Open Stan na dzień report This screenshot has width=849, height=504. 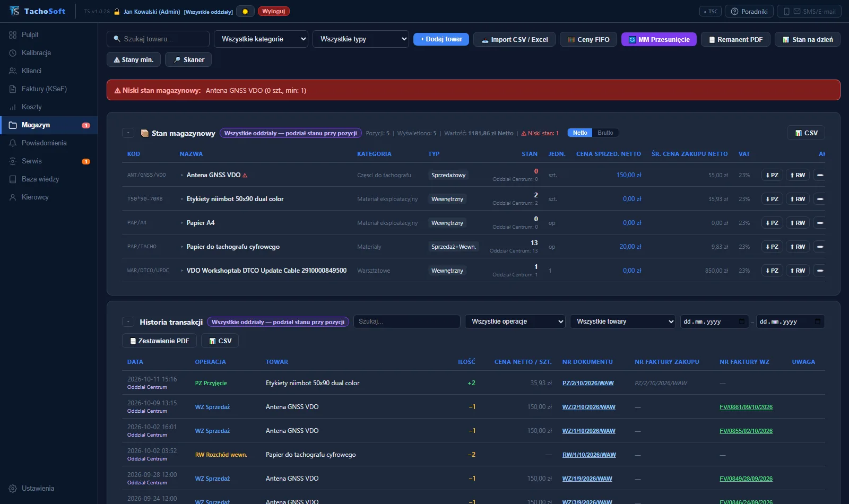click(808, 39)
